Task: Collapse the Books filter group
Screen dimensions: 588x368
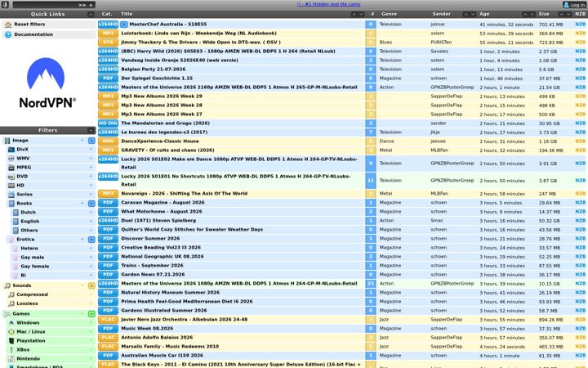Action: click(x=91, y=204)
